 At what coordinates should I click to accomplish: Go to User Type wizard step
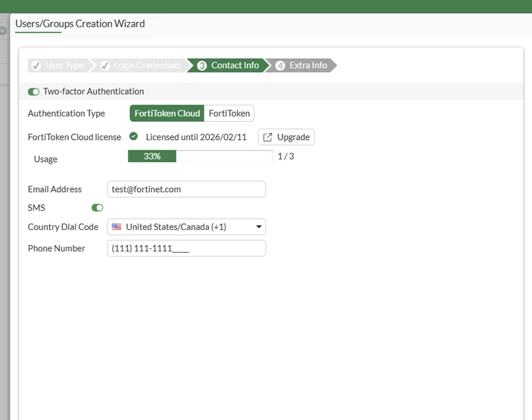pos(60,65)
